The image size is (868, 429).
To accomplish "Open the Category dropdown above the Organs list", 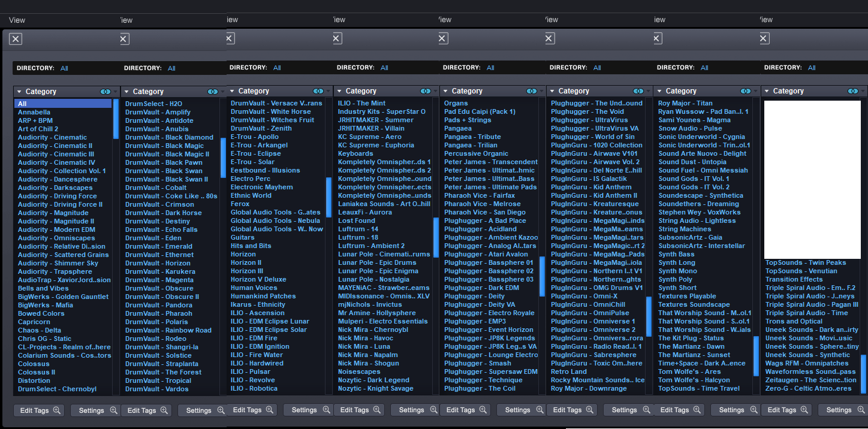I will pos(463,91).
